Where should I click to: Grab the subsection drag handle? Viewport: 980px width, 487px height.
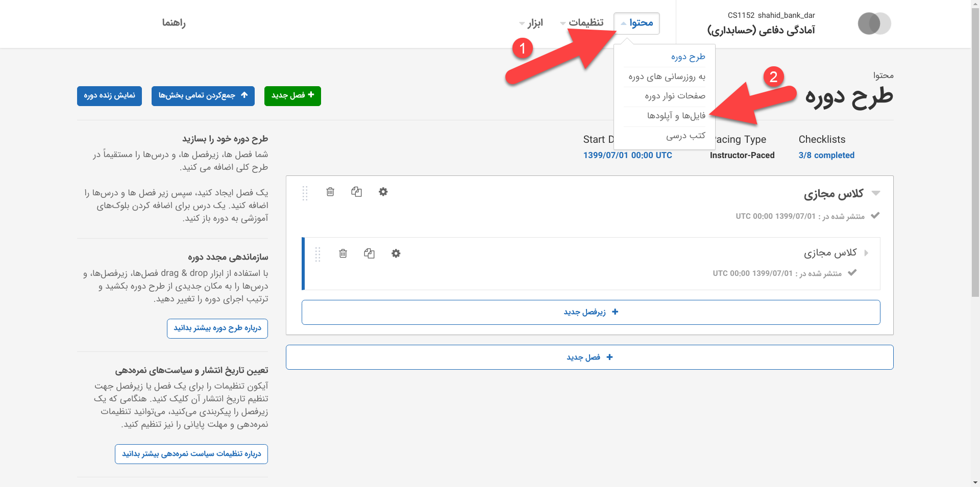(317, 254)
